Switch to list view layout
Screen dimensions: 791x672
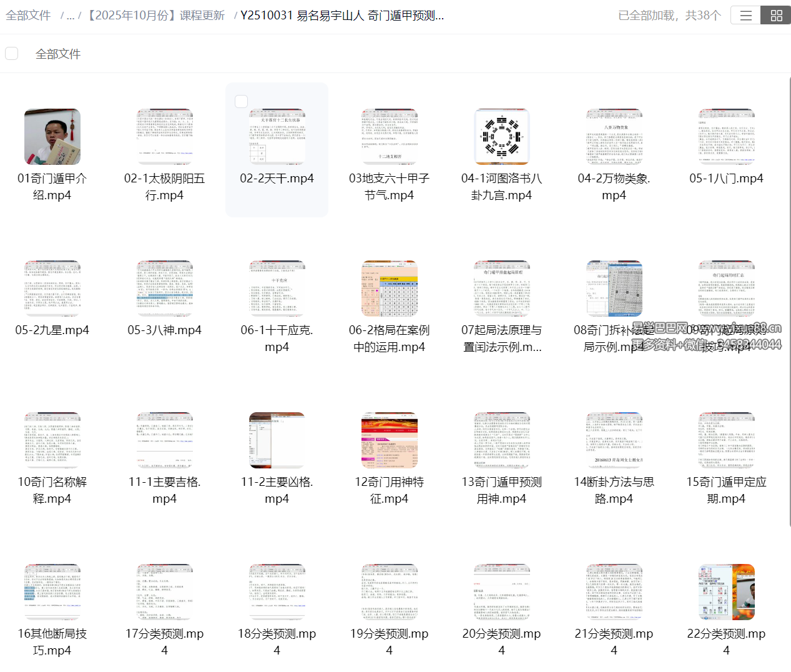click(x=745, y=15)
